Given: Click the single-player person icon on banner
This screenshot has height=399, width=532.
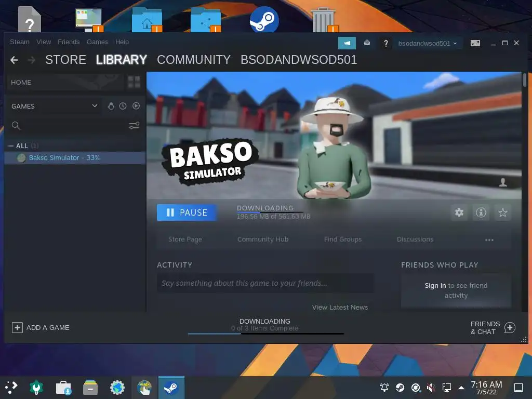Looking at the screenshot, I should [503, 182].
